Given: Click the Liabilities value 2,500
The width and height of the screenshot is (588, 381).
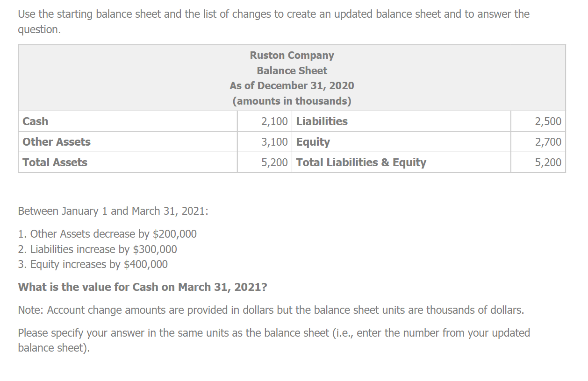Looking at the screenshot, I should tap(548, 121).
